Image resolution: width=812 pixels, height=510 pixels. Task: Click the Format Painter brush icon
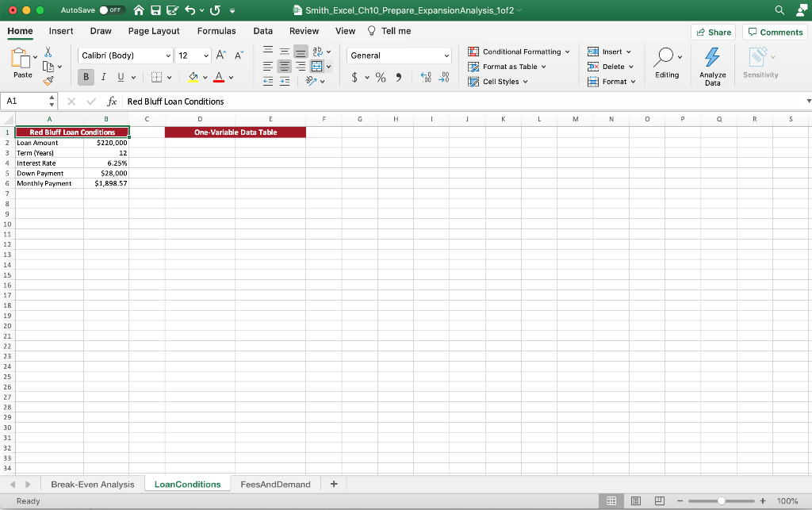click(x=48, y=81)
